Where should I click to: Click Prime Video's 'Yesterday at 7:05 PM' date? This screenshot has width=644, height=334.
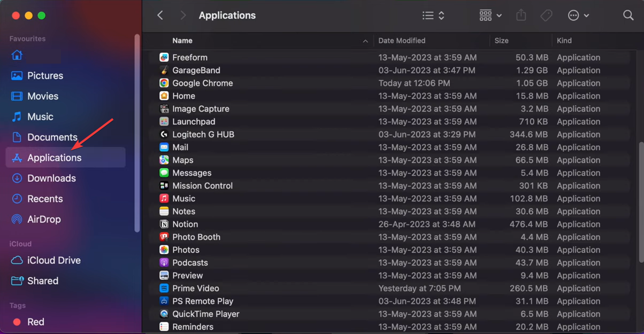click(420, 288)
